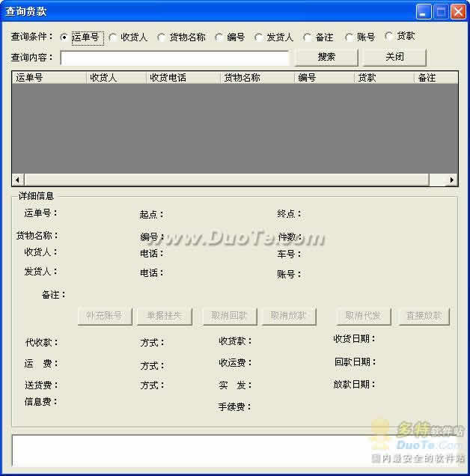Click the 详细信息 group label
Image resolution: width=470 pixels, height=476 pixels.
(36, 196)
